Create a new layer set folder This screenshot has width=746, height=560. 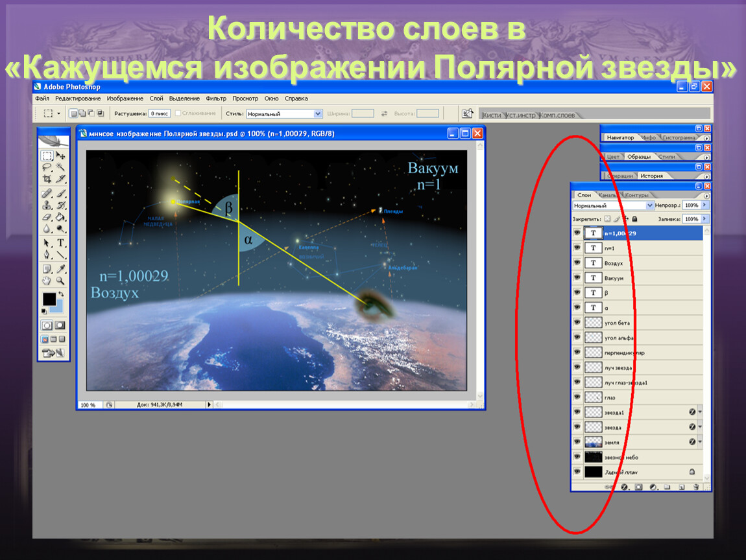coord(667,487)
